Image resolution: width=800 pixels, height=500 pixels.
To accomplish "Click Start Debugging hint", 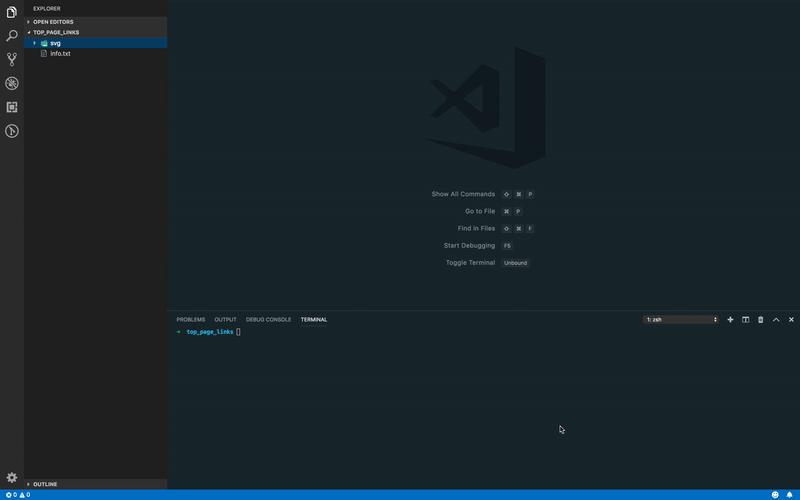I will [469, 245].
